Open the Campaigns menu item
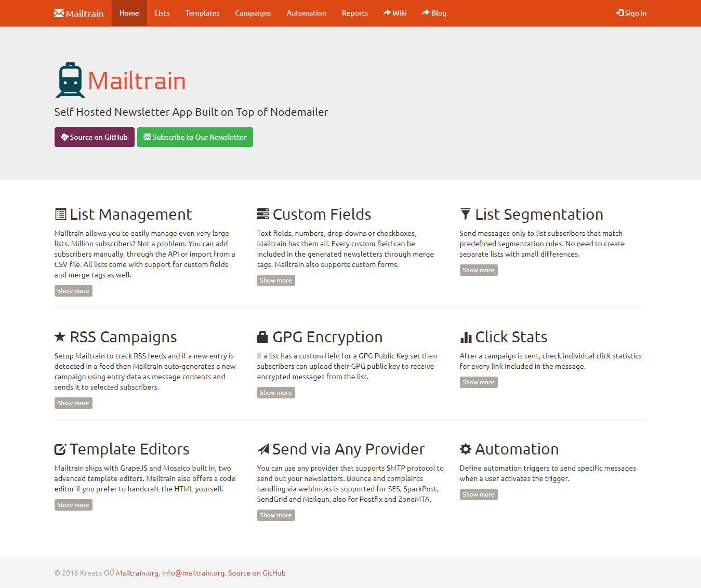Screen dimensions: 701x588 tap(253, 13)
